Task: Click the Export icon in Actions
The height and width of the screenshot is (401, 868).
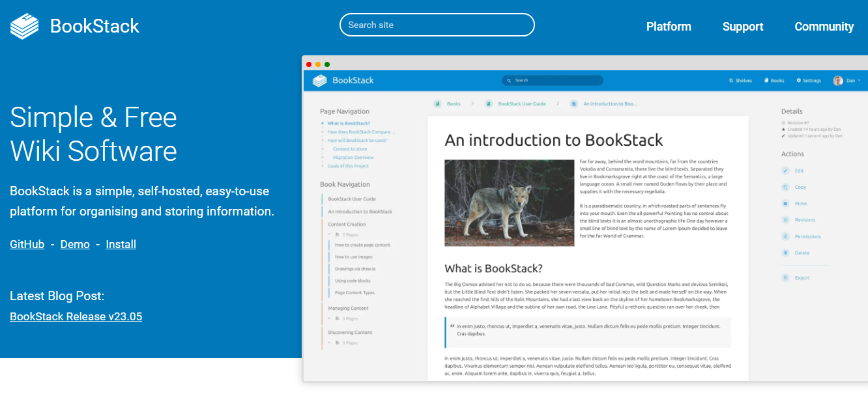Action: [785, 277]
